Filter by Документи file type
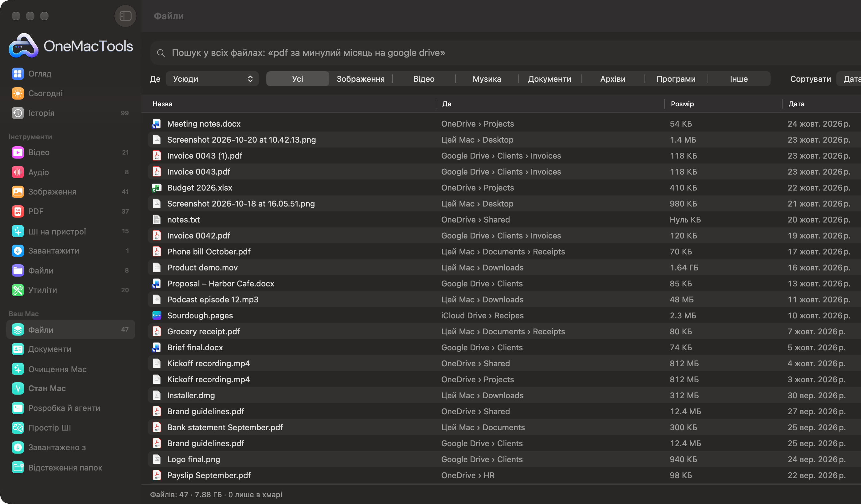This screenshot has height=504, width=861. 550,79
